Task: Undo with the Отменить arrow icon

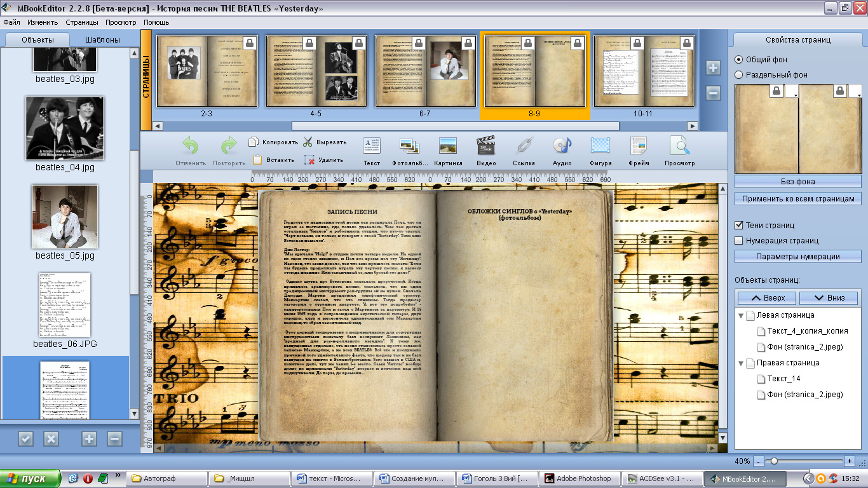Action: [x=191, y=146]
